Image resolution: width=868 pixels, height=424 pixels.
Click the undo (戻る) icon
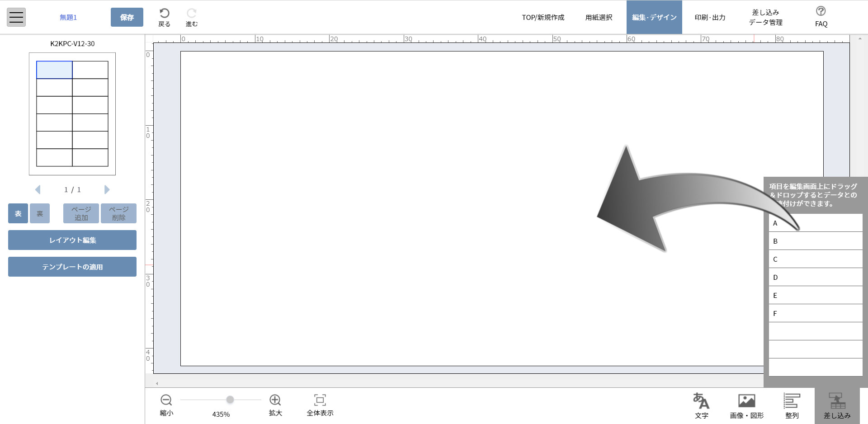point(164,14)
